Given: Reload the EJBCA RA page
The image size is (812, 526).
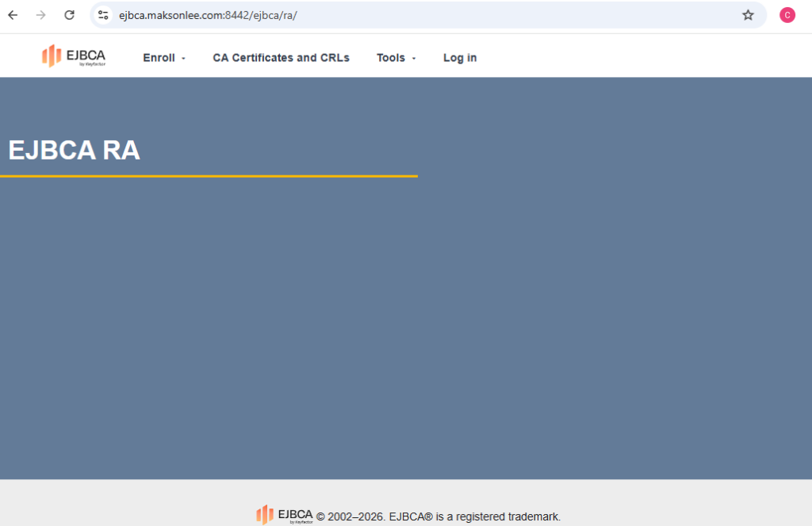Looking at the screenshot, I should [x=70, y=15].
